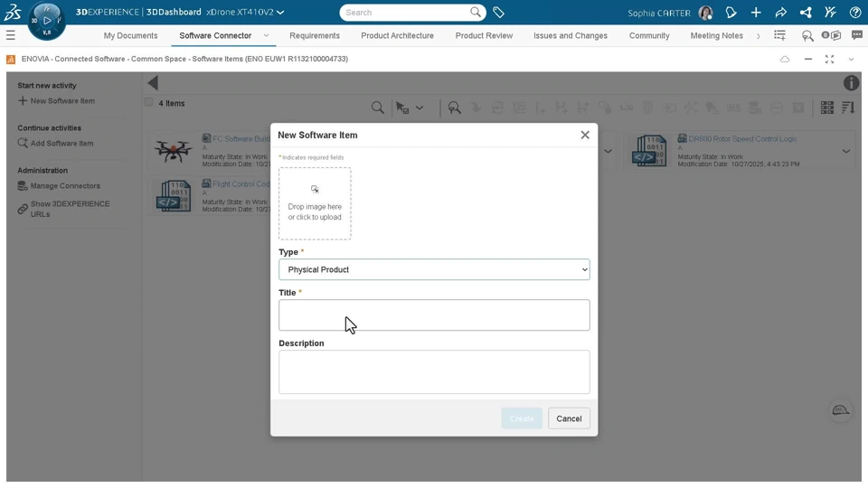Click the tag icon beside search

pyautogui.click(x=498, y=12)
